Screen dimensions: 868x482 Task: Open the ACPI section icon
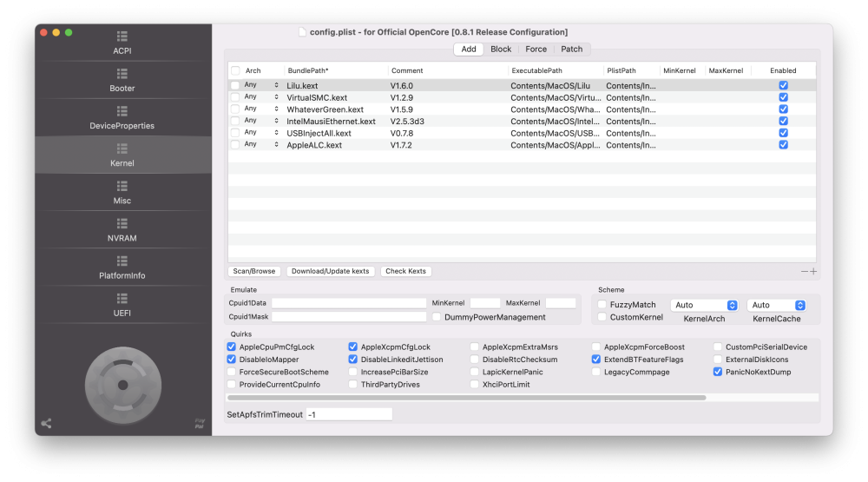pyautogui.click(x=122, y=36)
